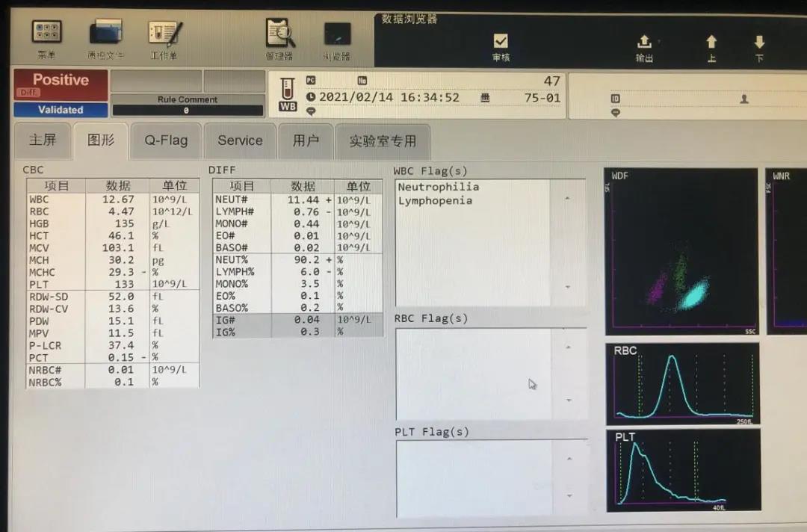Screen dimensions: 807x532
Task: Select the WBC row value 12.67
Action: (118, 199)
